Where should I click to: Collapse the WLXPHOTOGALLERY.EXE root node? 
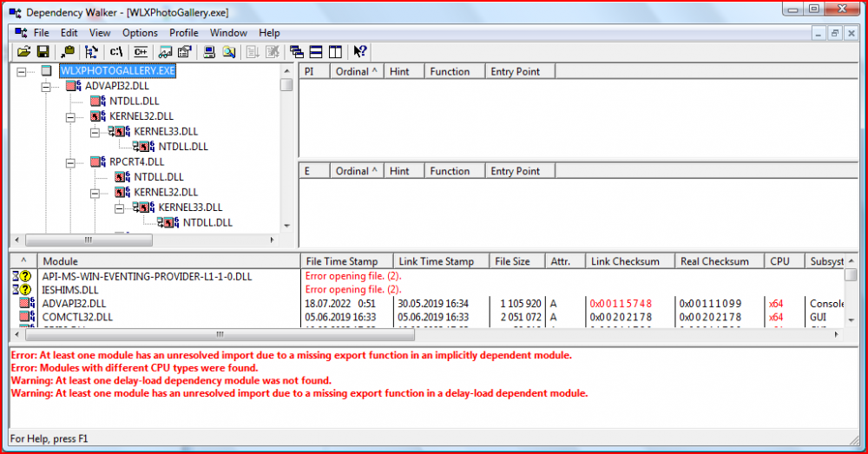point(21,71)
